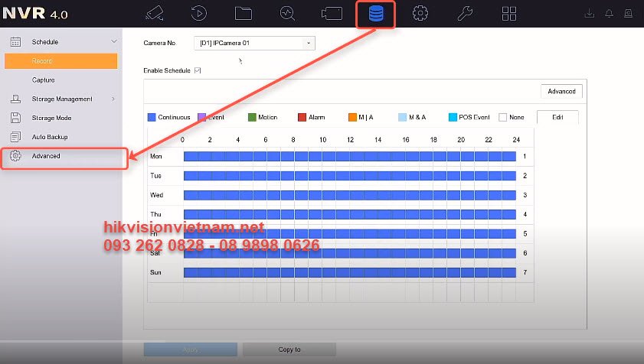Select the Continuous blue swatch

click(x=152, y=117)
